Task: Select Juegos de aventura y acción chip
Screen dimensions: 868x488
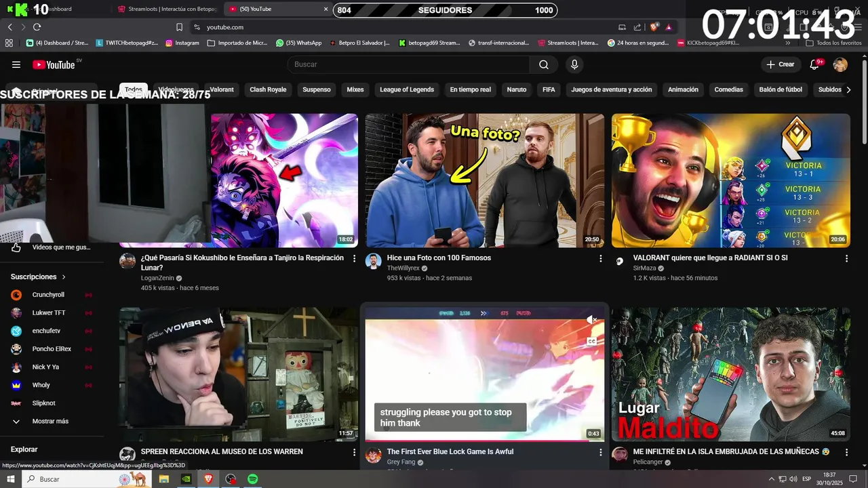Action: click(612, 89)
